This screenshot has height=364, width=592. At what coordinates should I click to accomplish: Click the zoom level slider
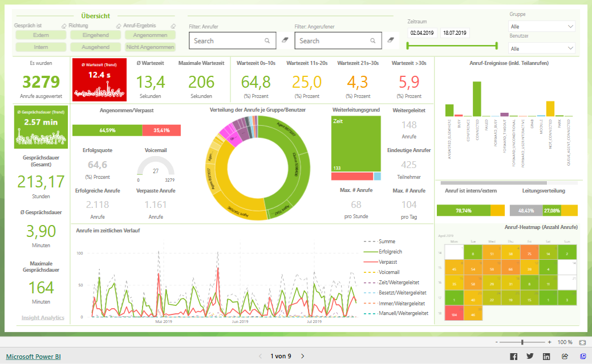[x=522, y=342]
